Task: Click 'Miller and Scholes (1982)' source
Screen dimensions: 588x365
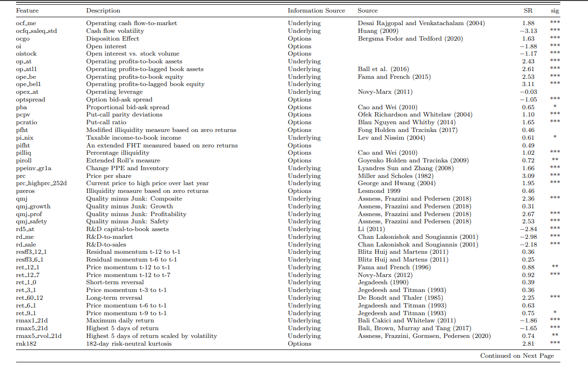Action: [x=396, y=176]
